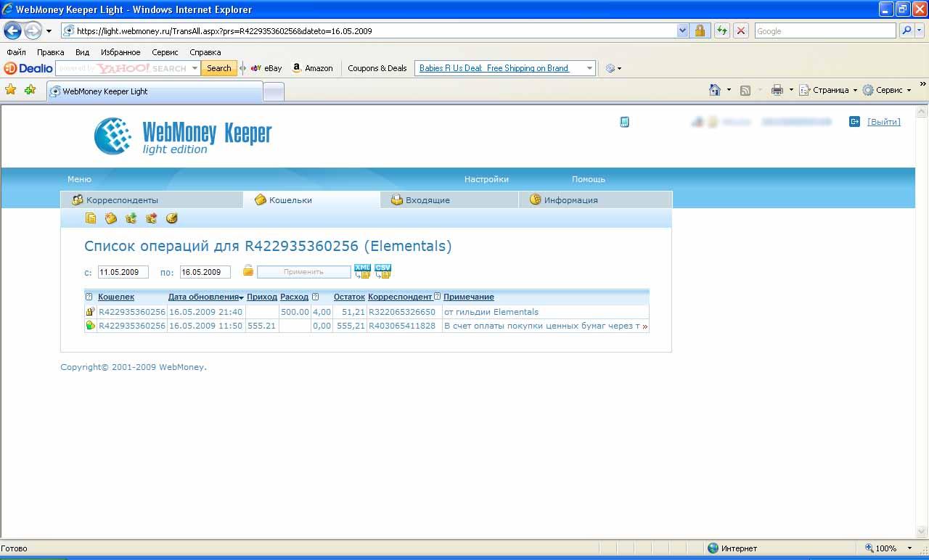Open the Favorites star icon
This screenshot has width=929, height=560.
click(11, 90)
